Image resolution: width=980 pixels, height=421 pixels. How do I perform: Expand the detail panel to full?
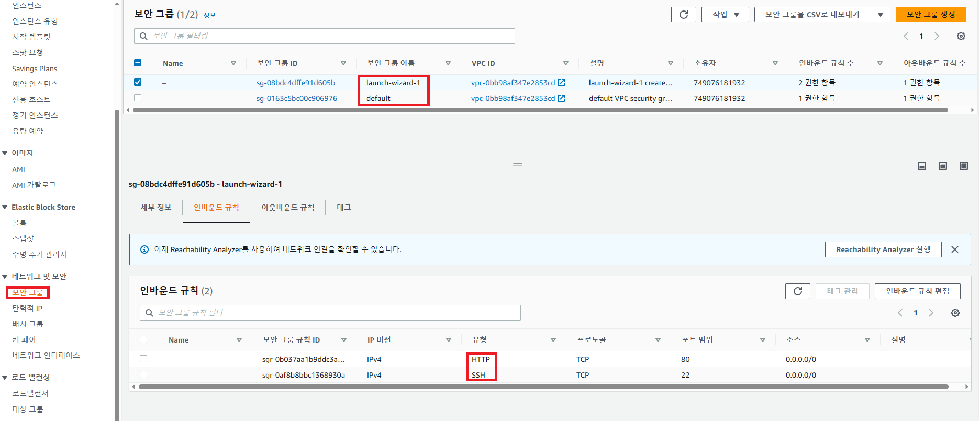click(964, 166)
